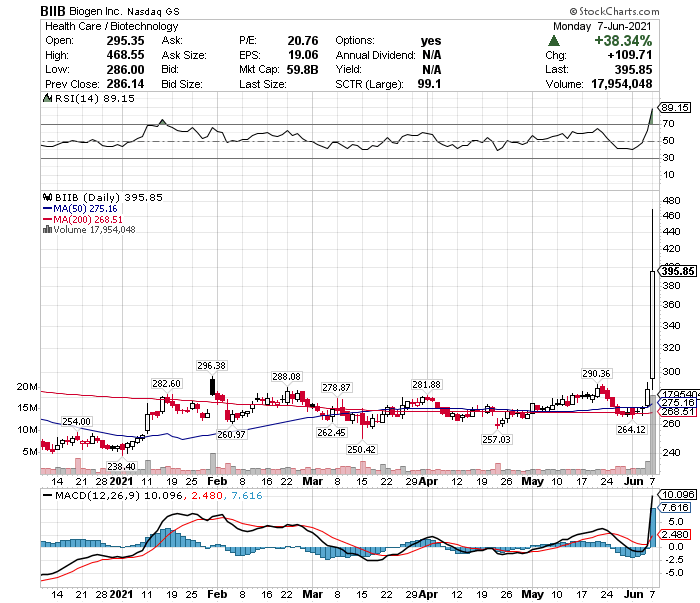Viewport: 700px width, 603px height.
Task: Click the red MA(200) legend line
Action: [x=47, y=219]
